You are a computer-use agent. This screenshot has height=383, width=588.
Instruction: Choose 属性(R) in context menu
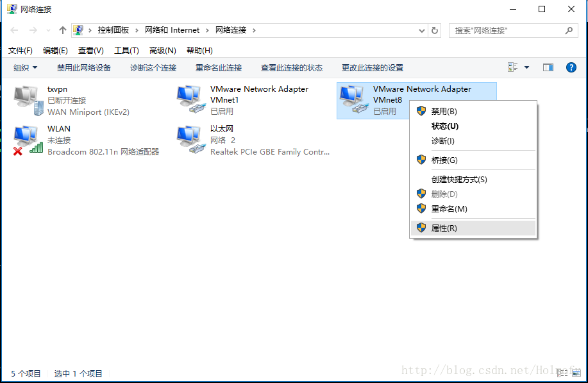(473, 228)
